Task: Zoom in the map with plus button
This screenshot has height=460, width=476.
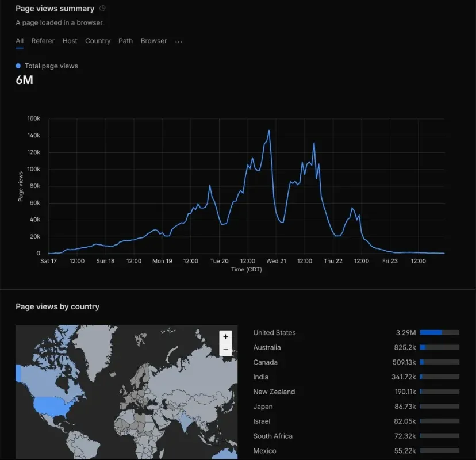Action: [225, 336]
